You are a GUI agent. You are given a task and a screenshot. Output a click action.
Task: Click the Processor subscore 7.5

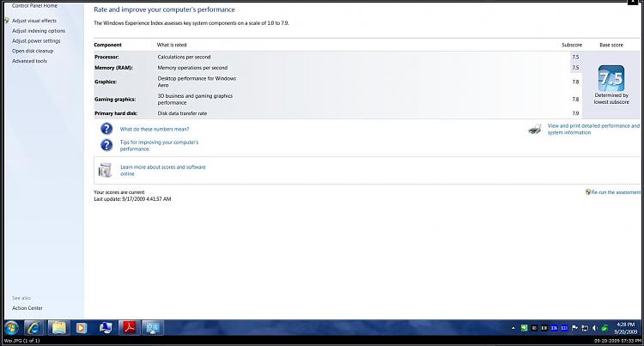(575, 57)
